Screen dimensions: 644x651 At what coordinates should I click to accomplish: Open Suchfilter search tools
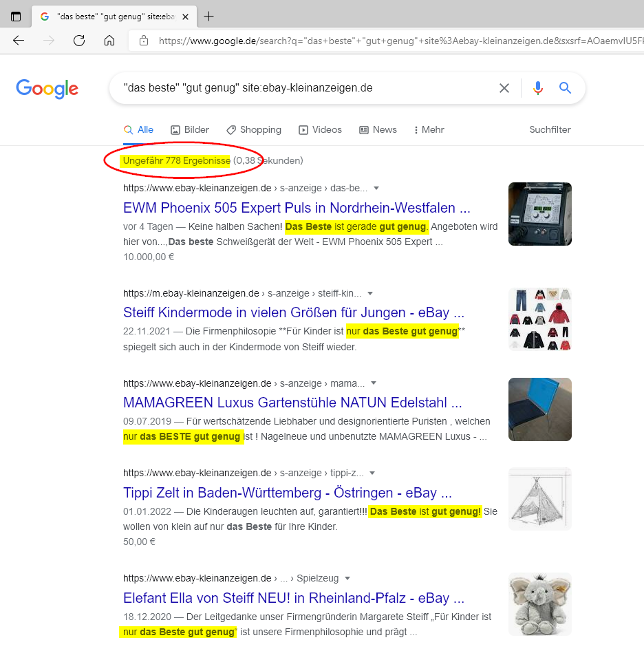coord(550,129)
